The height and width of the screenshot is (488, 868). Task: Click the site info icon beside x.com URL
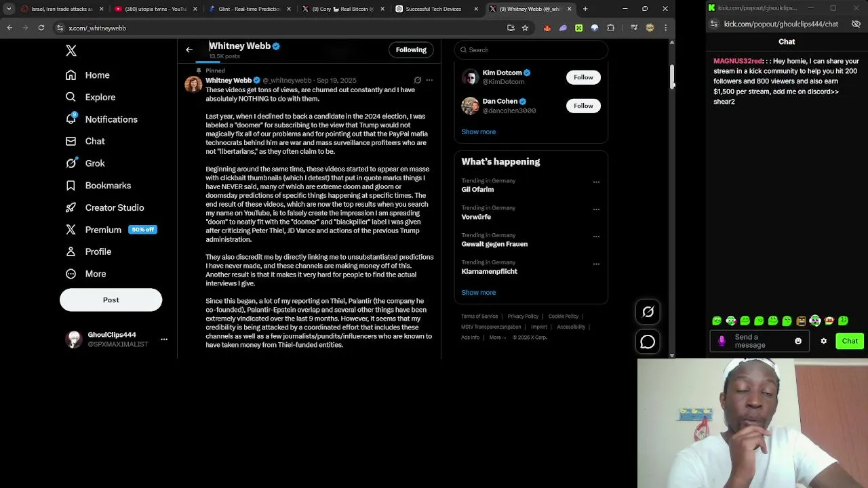point(60,28)
